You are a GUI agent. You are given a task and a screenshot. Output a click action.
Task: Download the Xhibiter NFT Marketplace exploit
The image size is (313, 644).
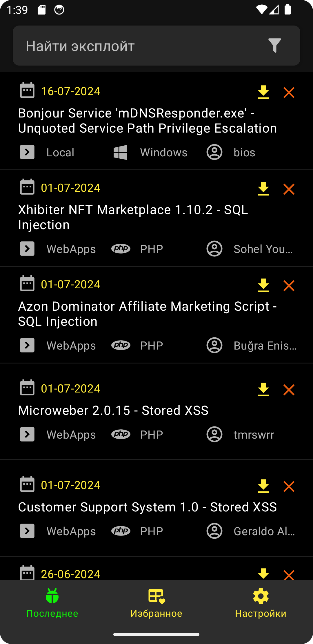[x=263, y=189]
